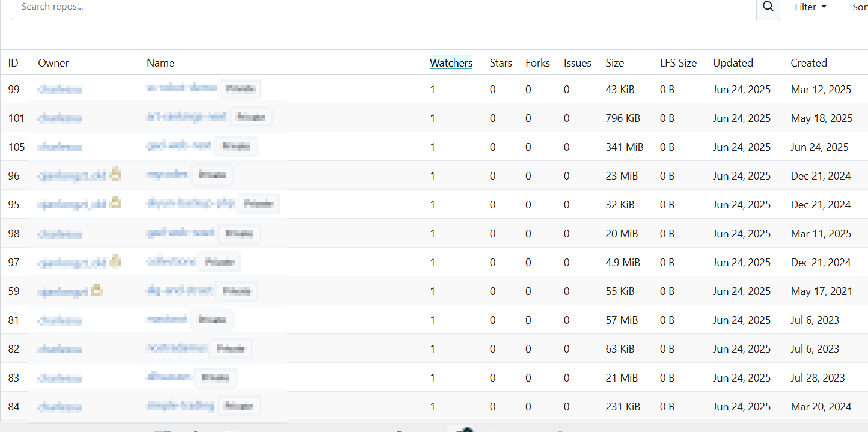Click the Updated column header
The width and height of the screenshot is (868, 432).
coord(733,63)
